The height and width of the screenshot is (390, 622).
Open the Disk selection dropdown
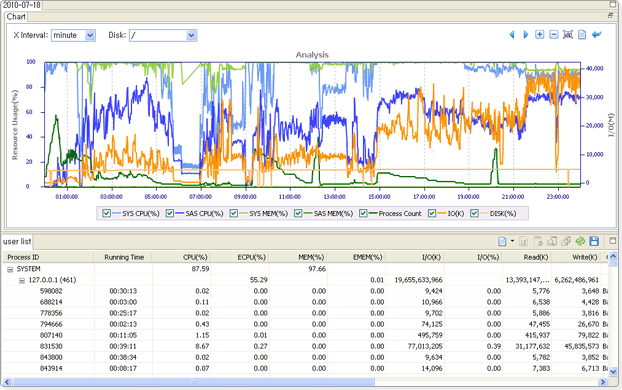click(x=191, y=35)
